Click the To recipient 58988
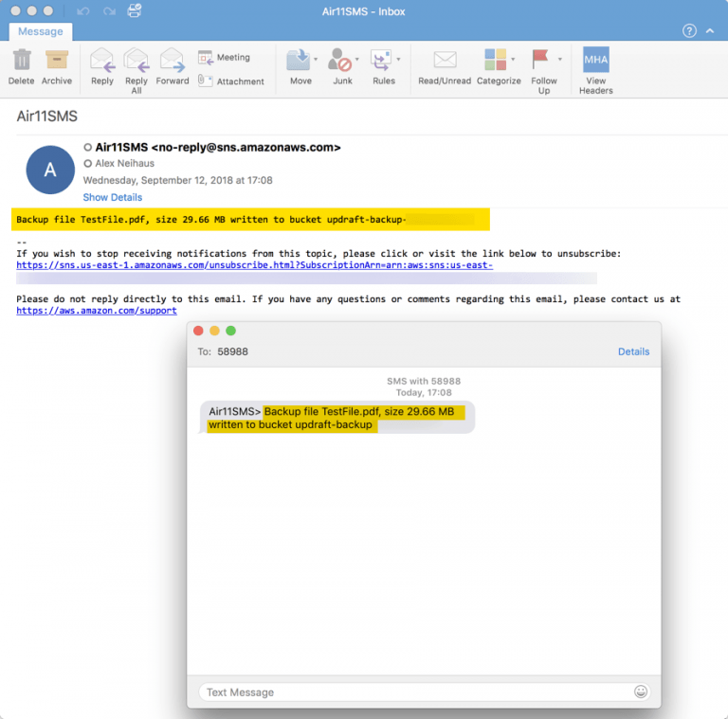Screen dimensions: 728x719 (x=232, y=351)
